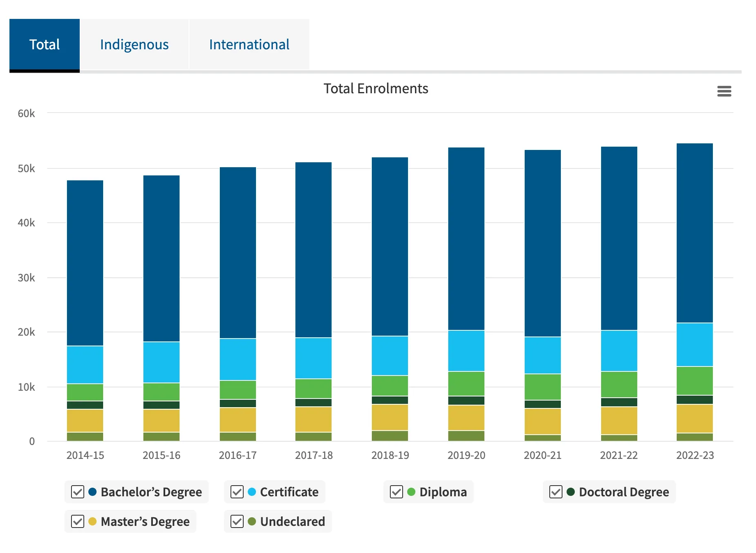The image size is (756, 553).
Task: Uncheck the Certificate checkbox
Action: pyautogui.click(x=237, y=492)
